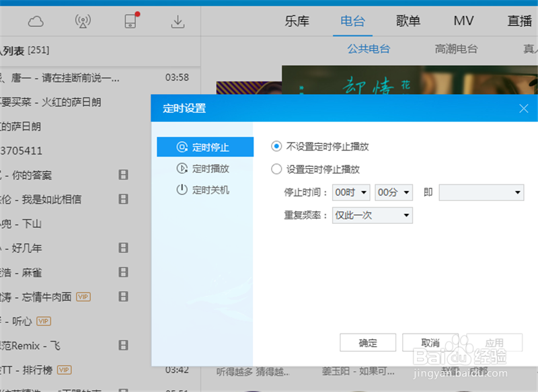The image size is (538, 392).
Task: Open the 00分 minute dropdown
Action: pos(393,192)
